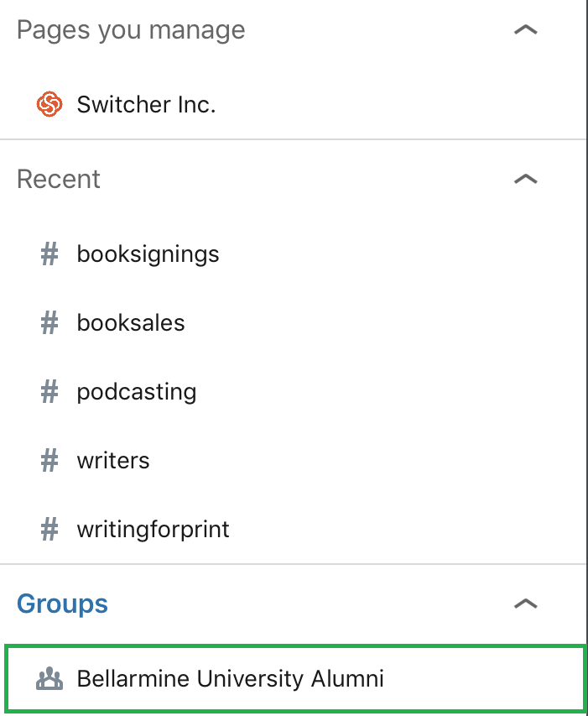Screen dimensions: 588x716
Task: Collapse the Groups section chevron
Action: pyautogui.click(x=525, y=604)
